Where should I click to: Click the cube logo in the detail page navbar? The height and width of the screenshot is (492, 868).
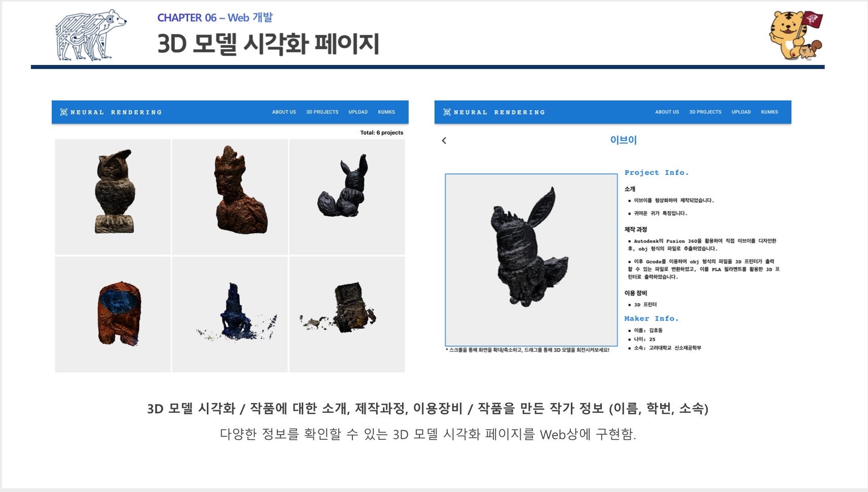click(x=447, y=112)
